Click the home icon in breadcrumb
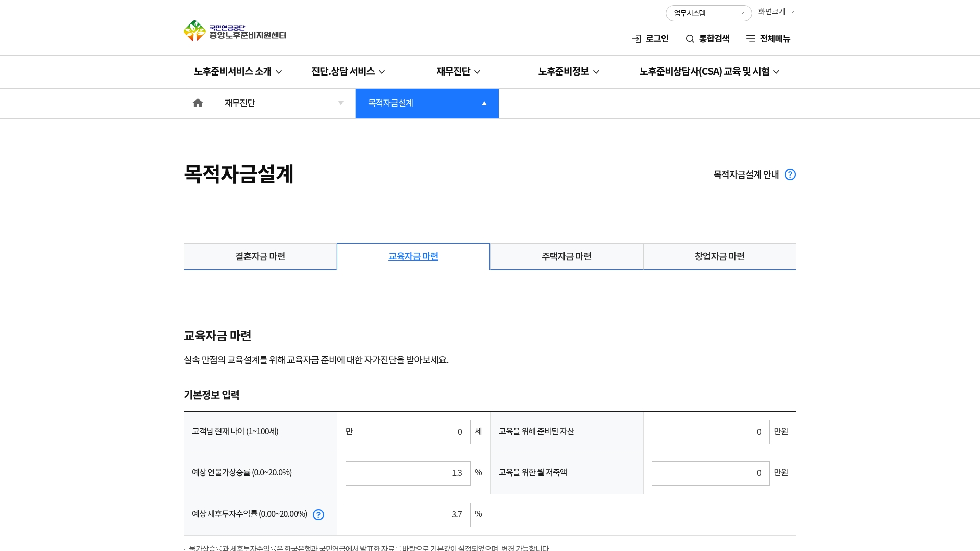 [198, 103]
